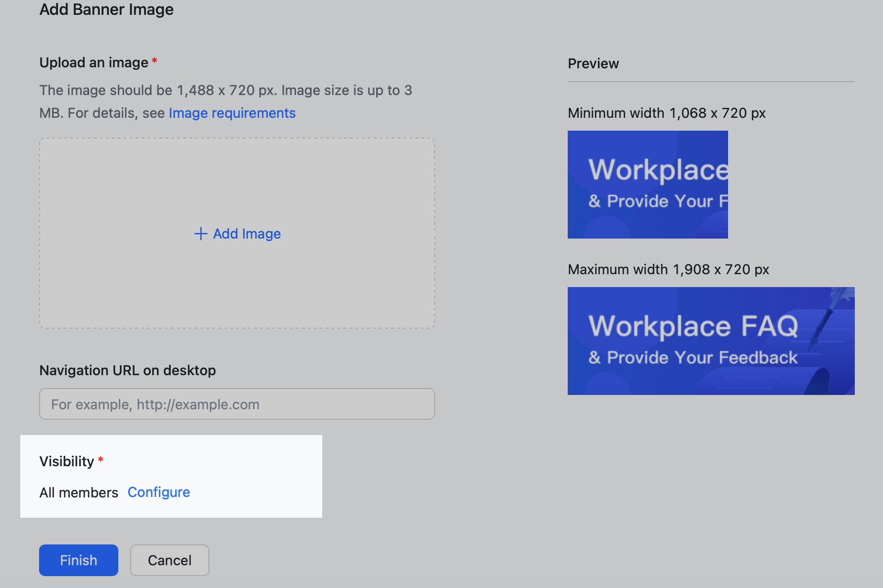Click the red asterisk beside Visibility
The image size is (883, 588).
click(x=100, y=459)
